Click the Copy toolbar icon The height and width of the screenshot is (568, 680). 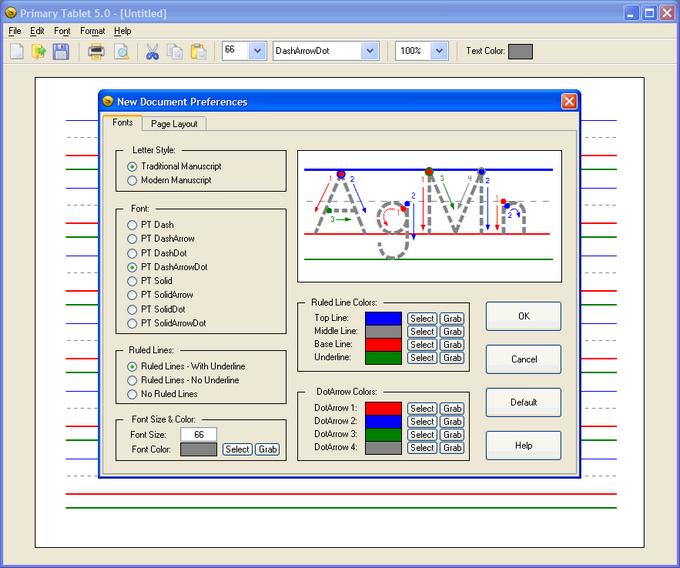[x=175, y=51]
